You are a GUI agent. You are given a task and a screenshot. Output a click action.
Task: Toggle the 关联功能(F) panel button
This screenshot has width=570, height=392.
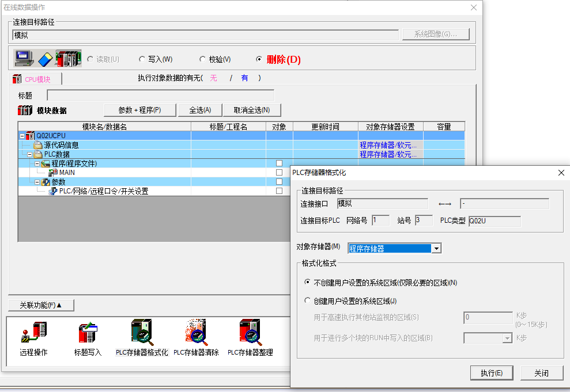coord(41,305)
